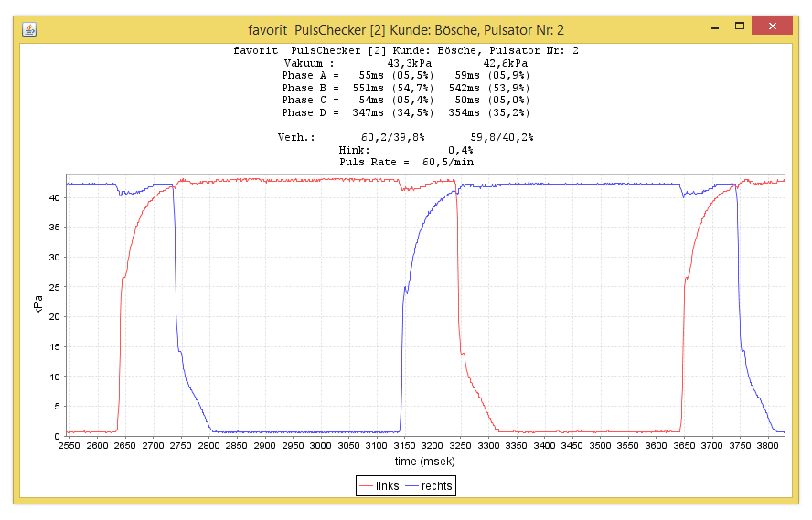Click the x-axis tick label '2550'

coord(69,446)
